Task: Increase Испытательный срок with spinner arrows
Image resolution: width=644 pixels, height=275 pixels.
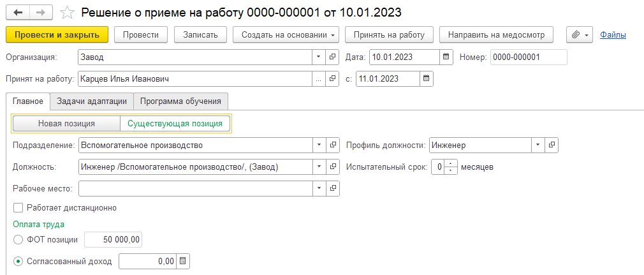Action: point(451,163)
